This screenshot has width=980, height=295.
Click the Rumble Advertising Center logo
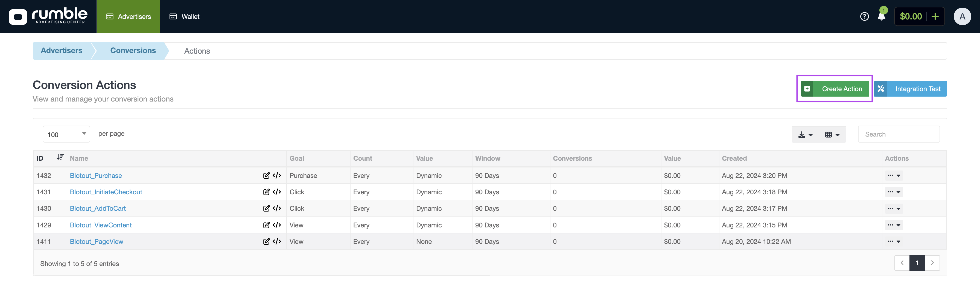pyautogui.click(x=48, y=16)
